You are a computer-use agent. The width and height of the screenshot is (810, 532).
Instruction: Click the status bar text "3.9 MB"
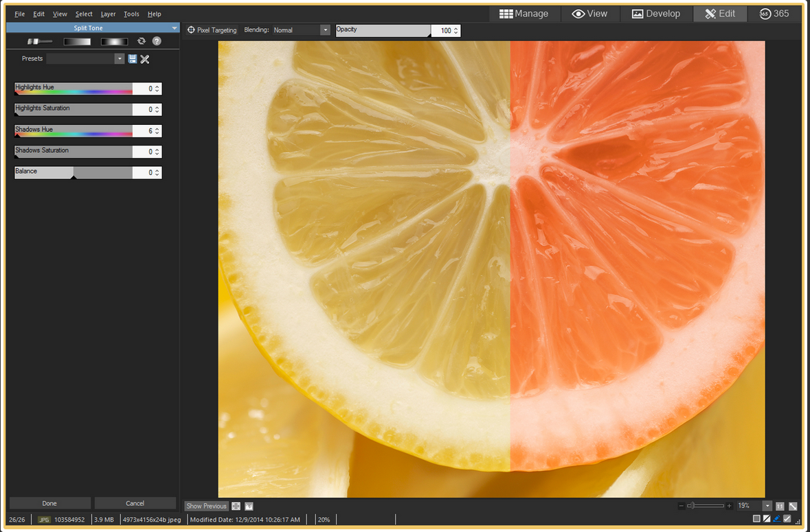pos(104,520)
